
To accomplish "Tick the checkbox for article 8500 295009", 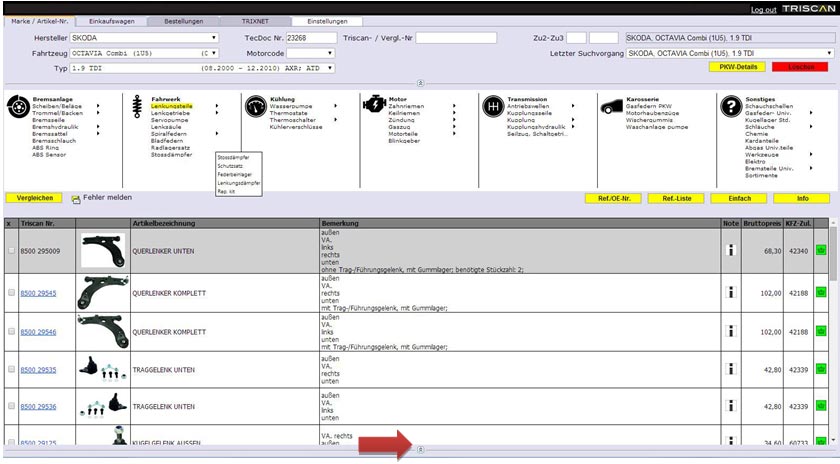I will [11, 251].
